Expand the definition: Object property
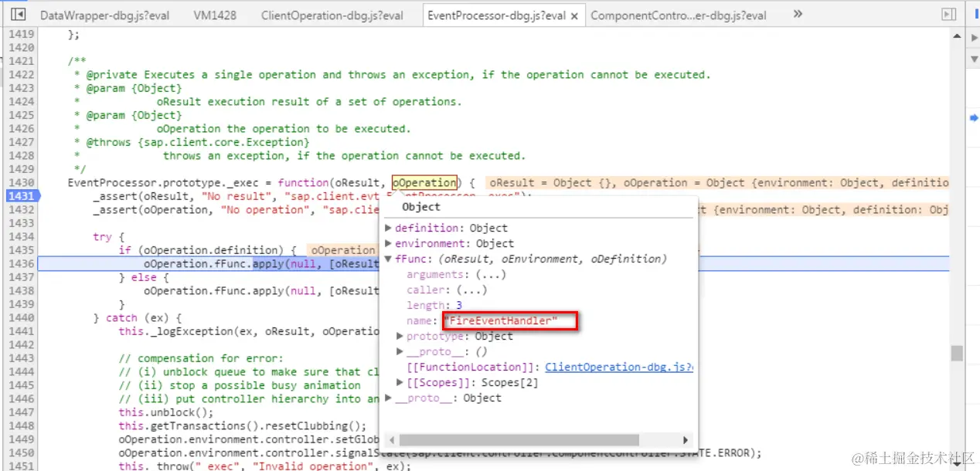The width and height of the screenshot is (980, 471). click(x=389, y=228)
